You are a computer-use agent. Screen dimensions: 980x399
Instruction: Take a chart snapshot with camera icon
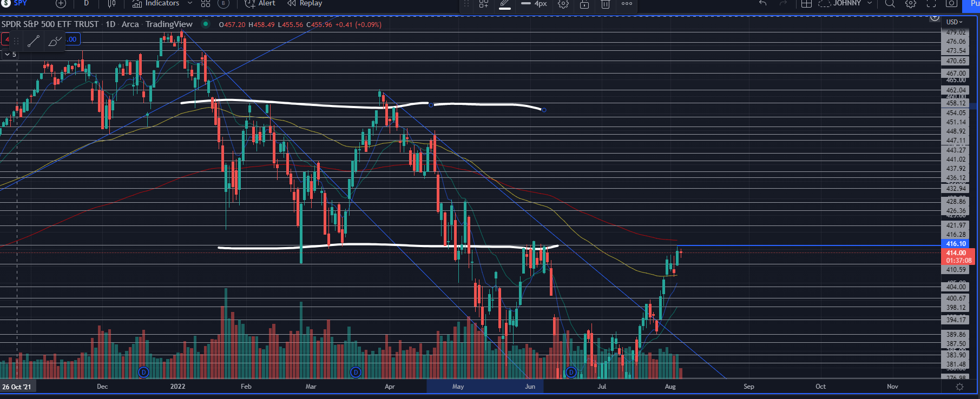coord(952,3)
